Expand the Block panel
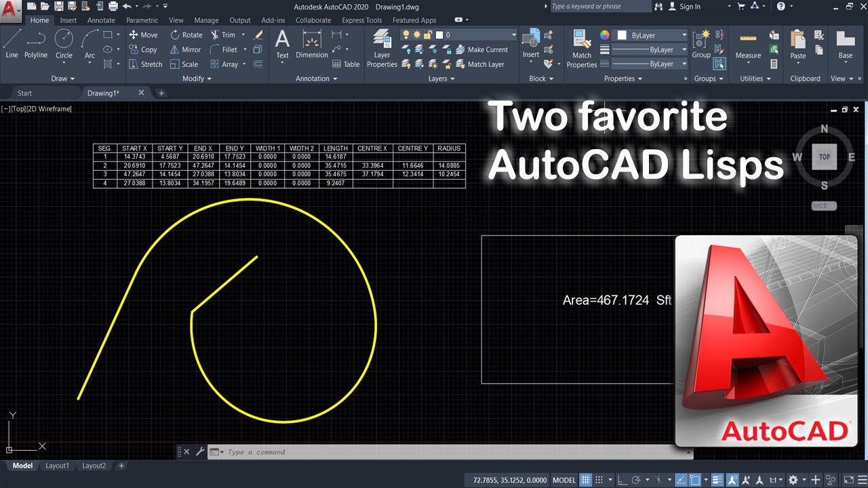Viewport: 868px width, 488px height. [x=541, y=79]
